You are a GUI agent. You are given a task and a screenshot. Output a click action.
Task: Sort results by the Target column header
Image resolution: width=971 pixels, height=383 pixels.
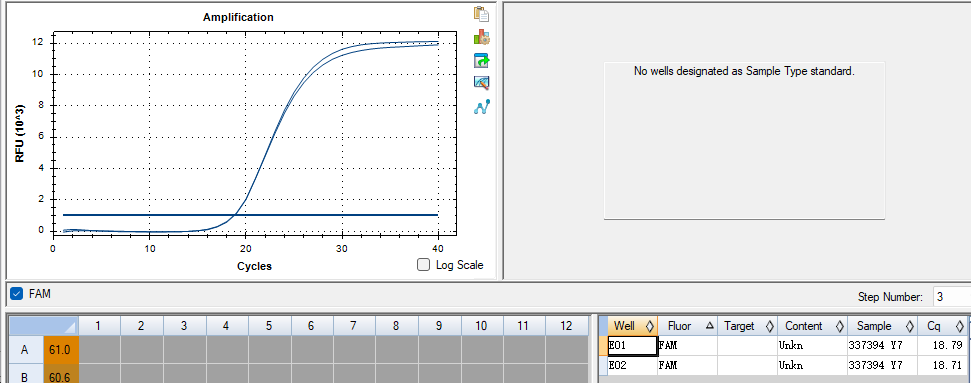point(747,325)
